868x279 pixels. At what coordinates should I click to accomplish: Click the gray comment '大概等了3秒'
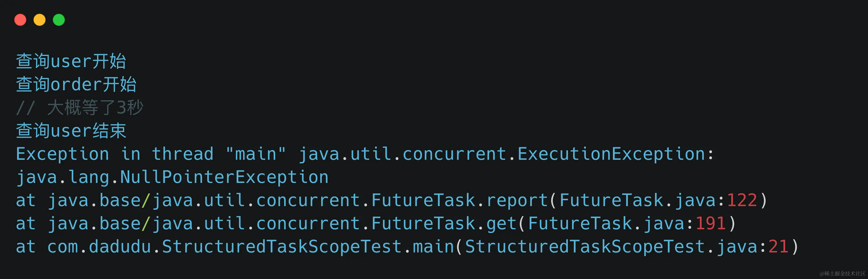[x=95, y=108]
